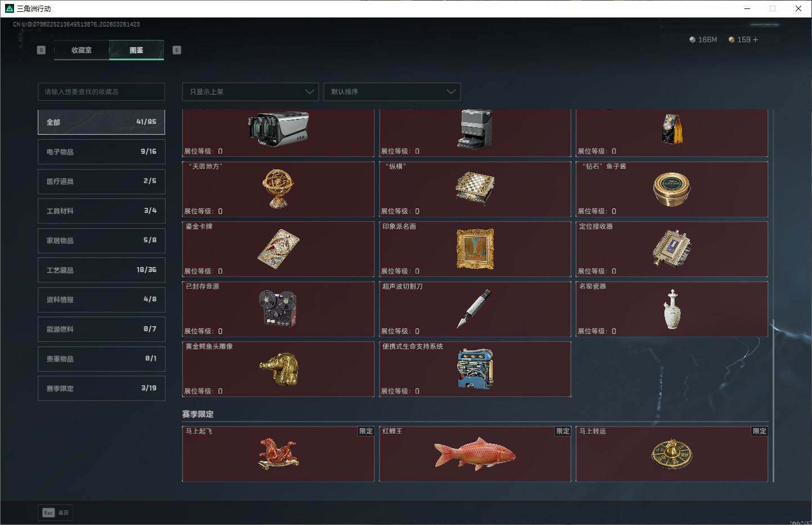Viewport: 812px width, 525px height.
Task: Add currency via the 159 + counter
Action: [743, 40]
